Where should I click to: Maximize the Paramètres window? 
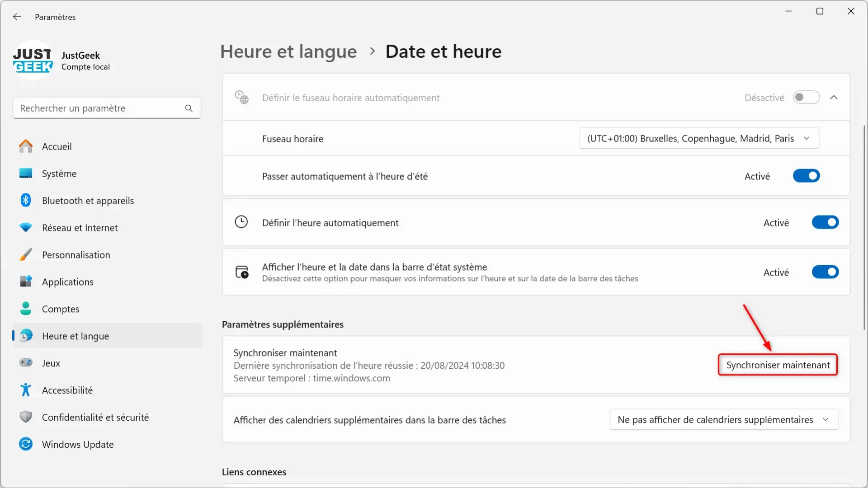tap(820, 11)
